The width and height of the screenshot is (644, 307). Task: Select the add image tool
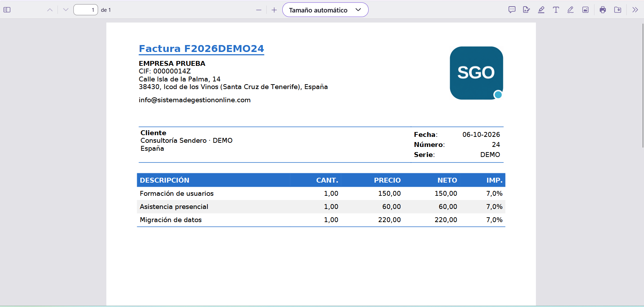point(585,10)
